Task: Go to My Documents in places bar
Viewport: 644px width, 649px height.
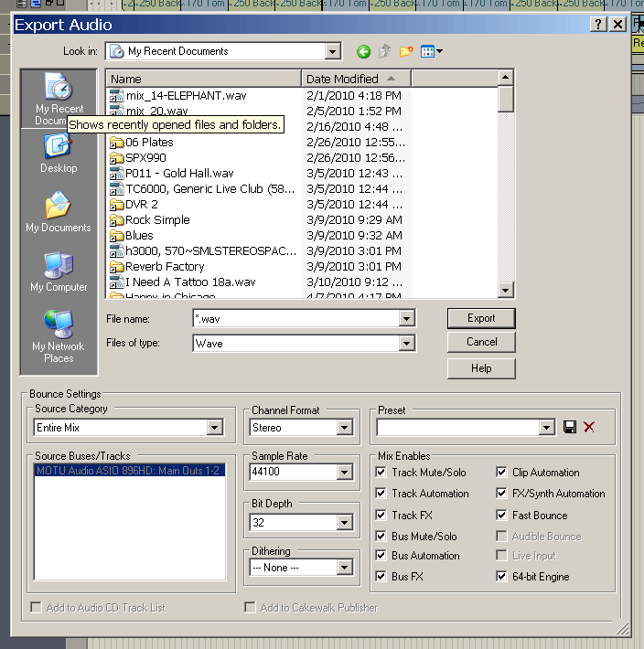Action: pyautogui.click(x=59, y=212)
